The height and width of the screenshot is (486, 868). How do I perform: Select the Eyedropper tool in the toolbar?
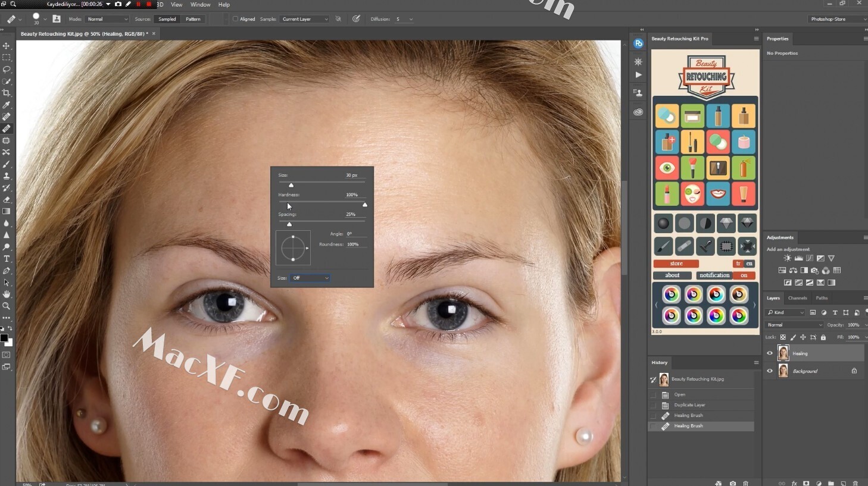click(7, 105)
